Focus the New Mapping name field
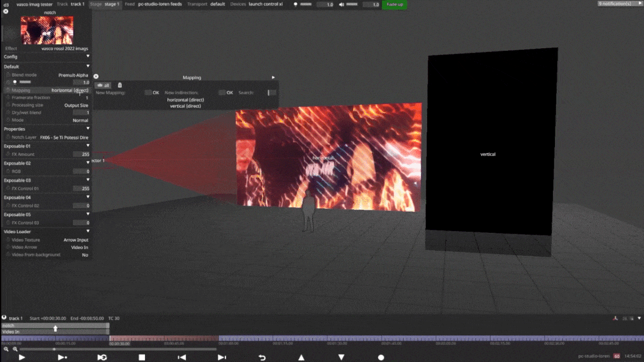This screenshot has width=644, height=362. 148,93
